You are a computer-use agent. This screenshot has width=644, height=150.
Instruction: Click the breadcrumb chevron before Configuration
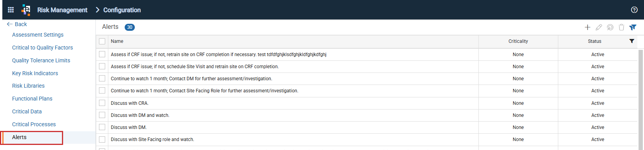(x=97, y=10)
